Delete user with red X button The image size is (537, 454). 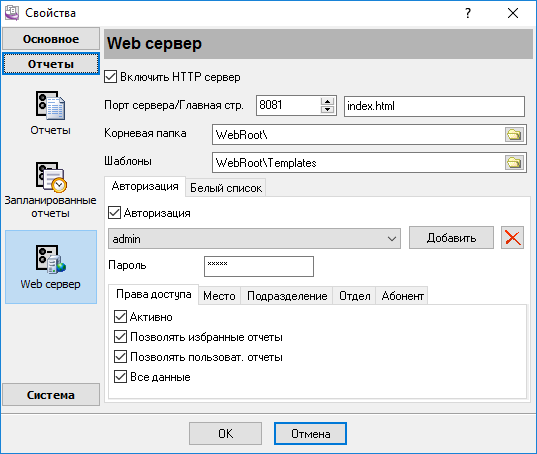[x=512, y=238]
